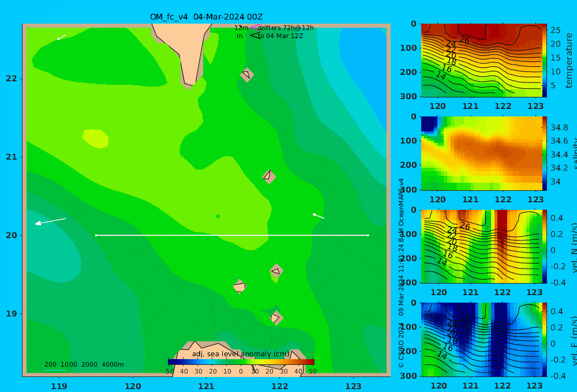Click the 'temperature' axis label
577x392 pixels.
pyautogui.click(x=569, y=61)
